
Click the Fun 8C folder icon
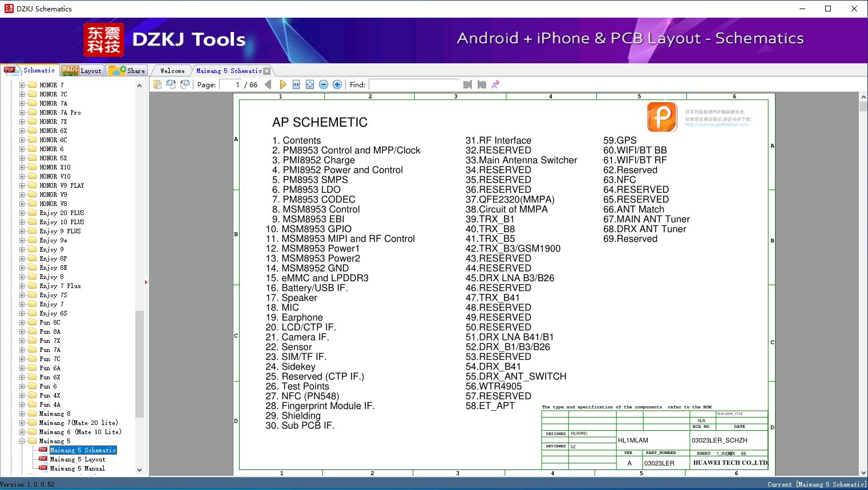[33, 322]
